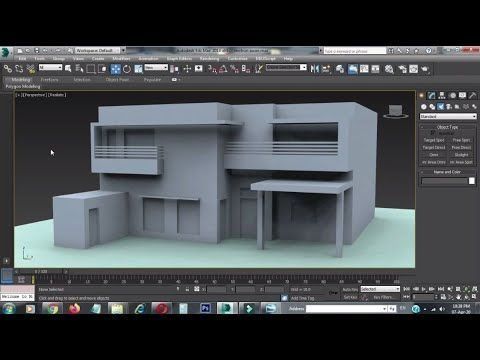Screen dimensions: 480x360
Task: Open the Select by Name dialog
Action: (79, 69)
